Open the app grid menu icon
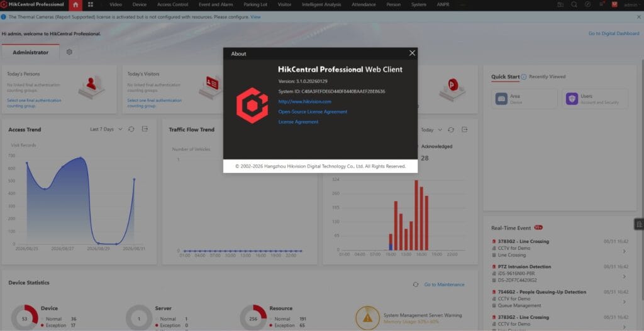Viewport: 644px width, 331px height. click(91, 4)
